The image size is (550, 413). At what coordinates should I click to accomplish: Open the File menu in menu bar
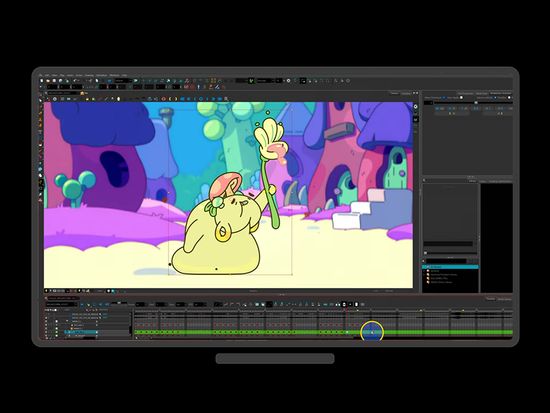click(41, 75)
